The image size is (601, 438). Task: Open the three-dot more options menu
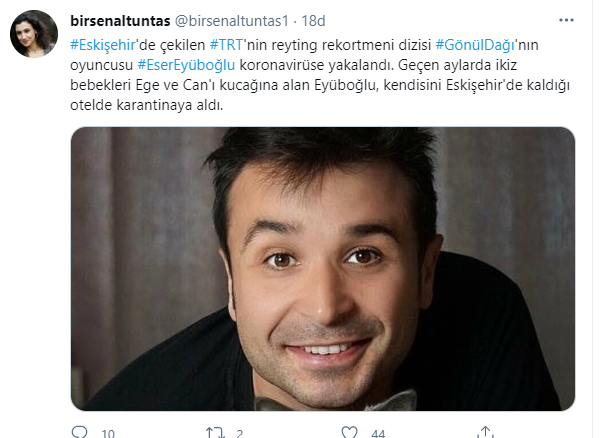[x=566, y=20]
